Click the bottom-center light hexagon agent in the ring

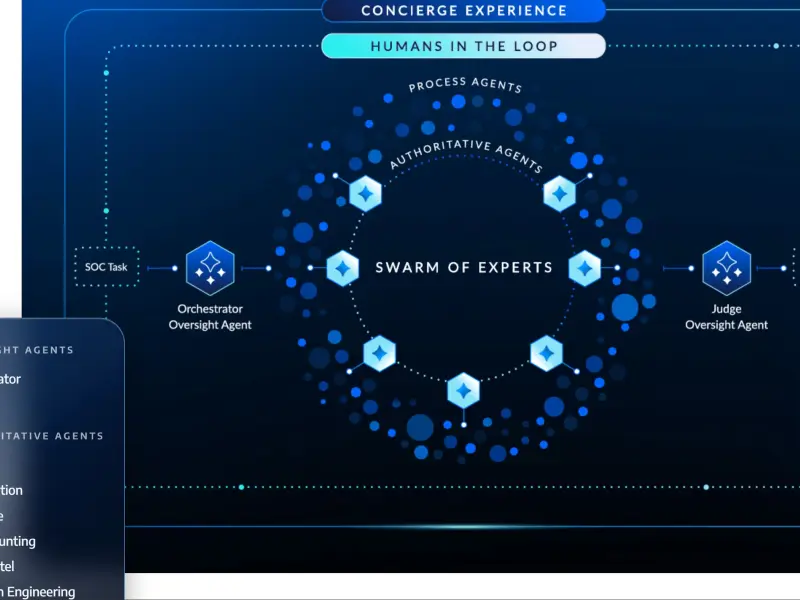pyautogui.click(x=463, y=391)
